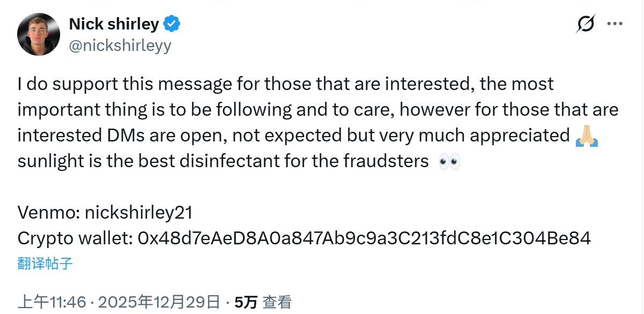Click Nick shirley's profile picture
Image resolution: width=644 pixels, height=314 pixels.
(38, 34)
